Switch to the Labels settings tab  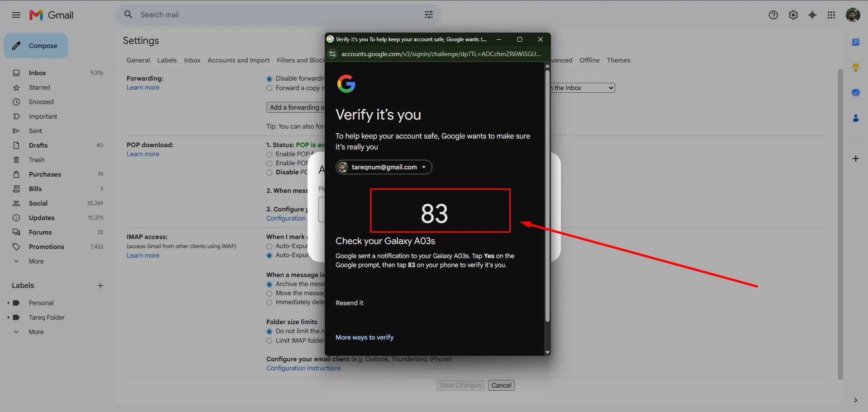tap(167, 60)
